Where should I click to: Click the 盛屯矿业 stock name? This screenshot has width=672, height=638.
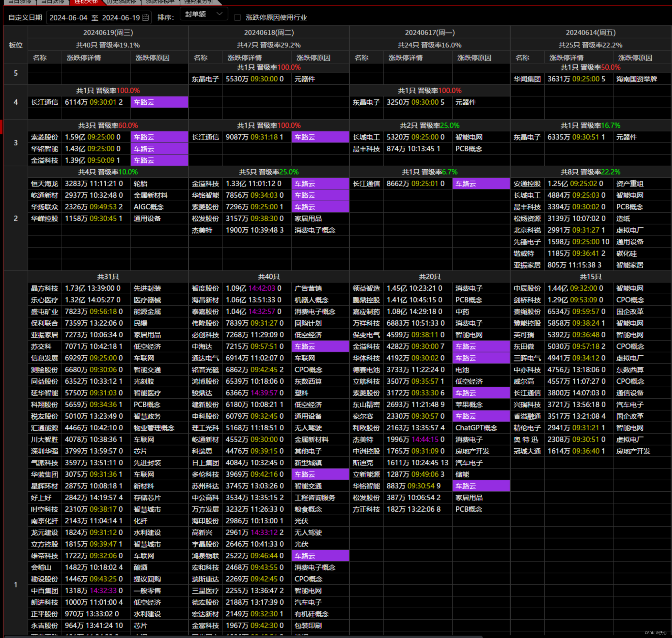pyautogui.click(x=45, y=311)
